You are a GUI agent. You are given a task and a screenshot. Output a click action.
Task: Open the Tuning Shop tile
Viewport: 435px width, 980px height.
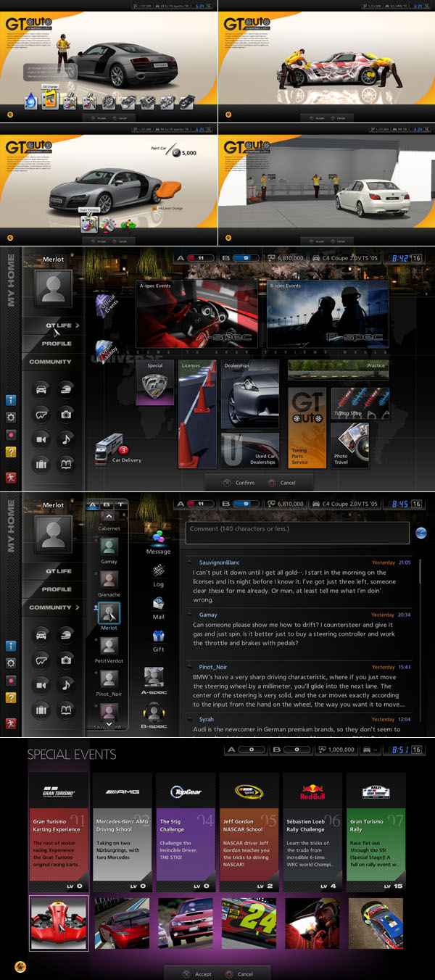tap(360, 403)
